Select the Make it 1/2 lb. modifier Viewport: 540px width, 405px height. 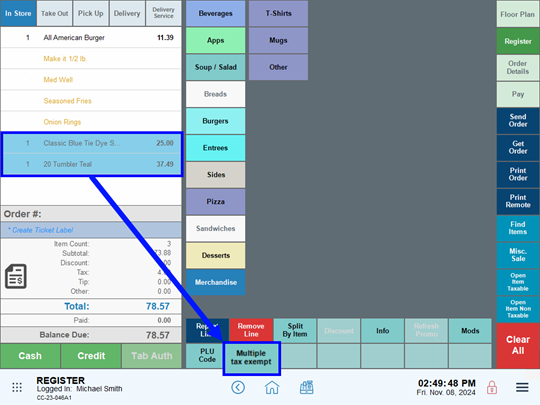pos(91,59)
